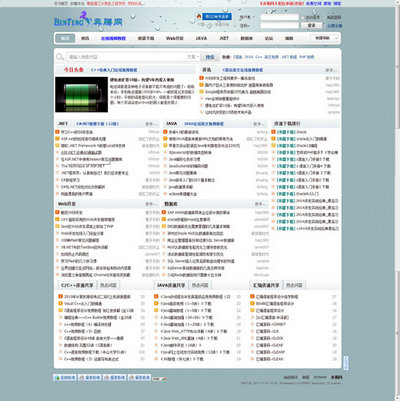Screen dimensions: 400x401
Task: Click the rank 1 icon in .NET list
Action: (57, 132)
